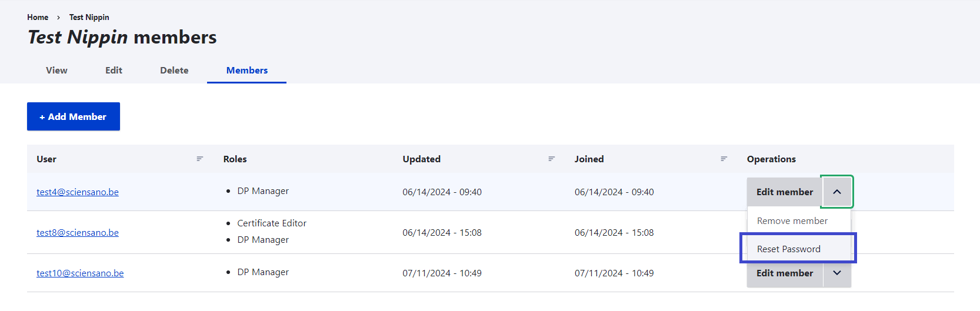Open the test8@sciensano.be user link
Viewport: 980px width, 311px height.
coord(78,233)
